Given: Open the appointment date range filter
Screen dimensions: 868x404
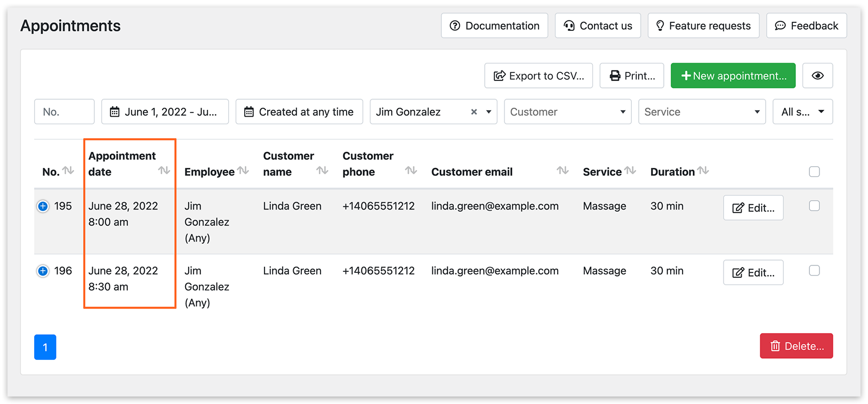Looking at the screenshot, I should click(165, 112).
